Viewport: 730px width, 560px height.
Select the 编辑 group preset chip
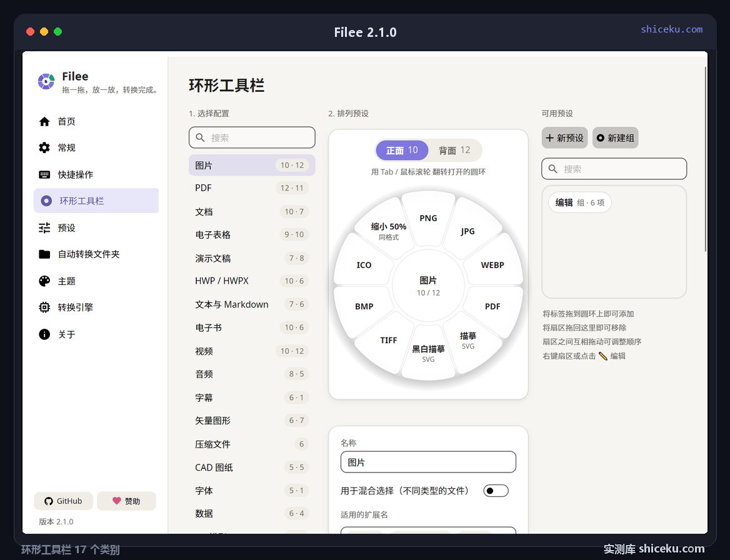tap(579, 202)
